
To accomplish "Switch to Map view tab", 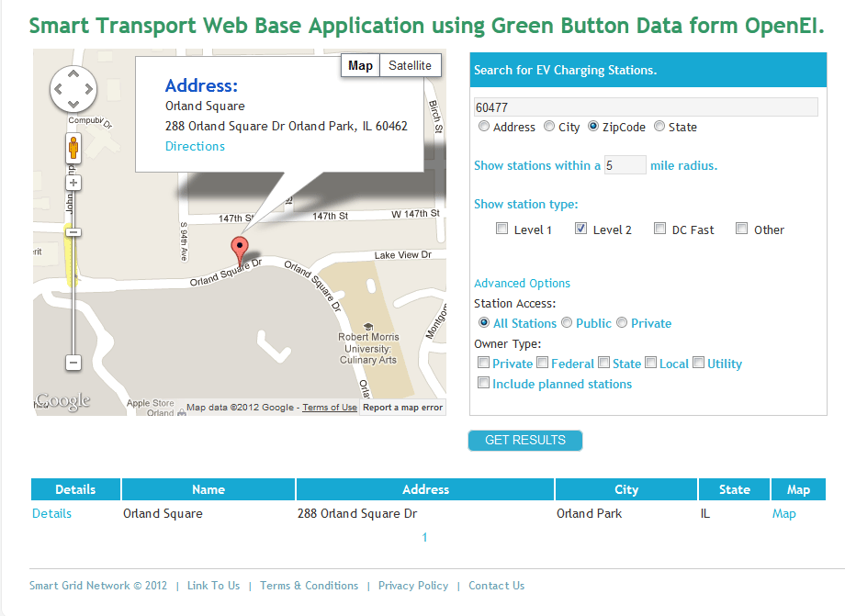I will (x=361, y=66).
